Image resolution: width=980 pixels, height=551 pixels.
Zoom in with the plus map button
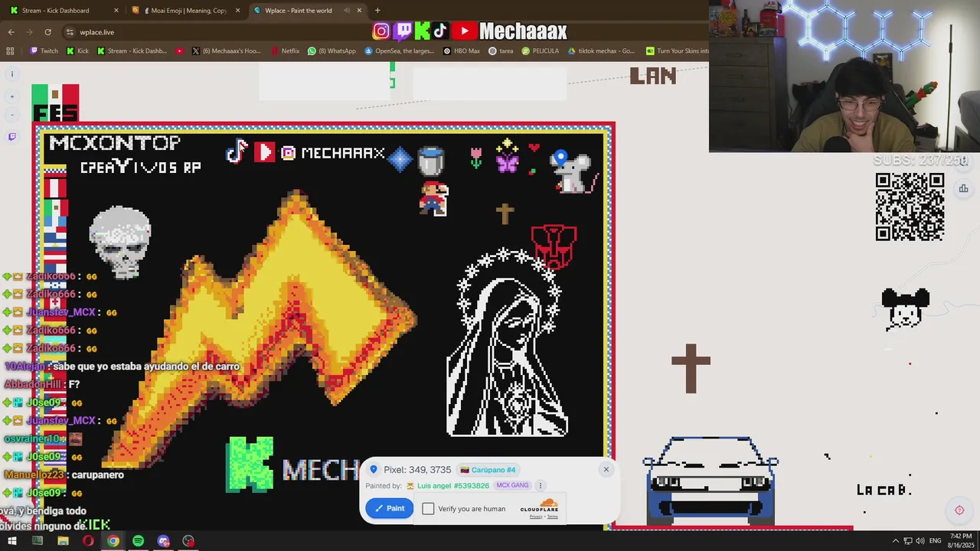[x=11, y=96]
